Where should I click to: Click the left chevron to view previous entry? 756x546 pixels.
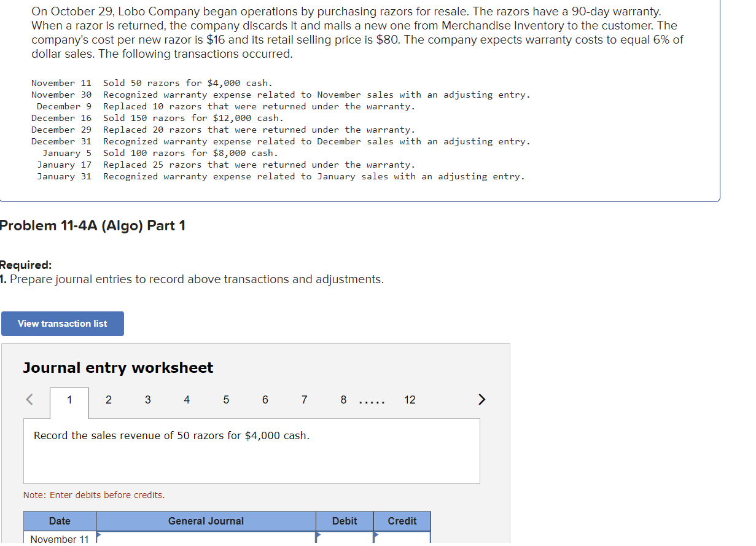29,399
